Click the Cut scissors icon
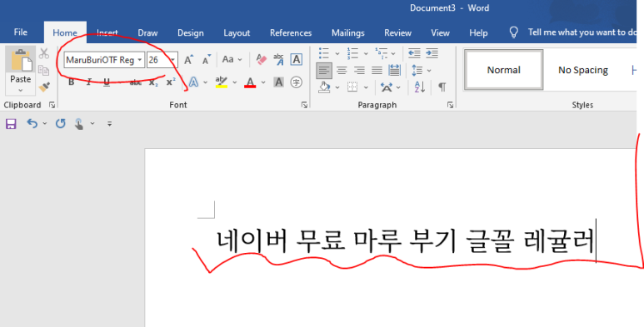The height and width of the screenshot is (327, 644). coord(43,53)
